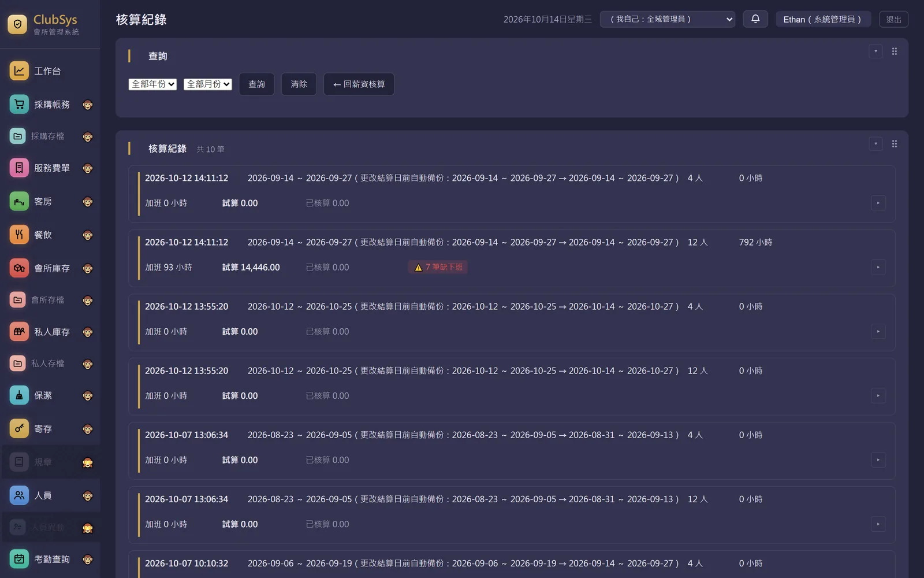Click the 清除 clear button
924x578 pixels.
[299, 84]
